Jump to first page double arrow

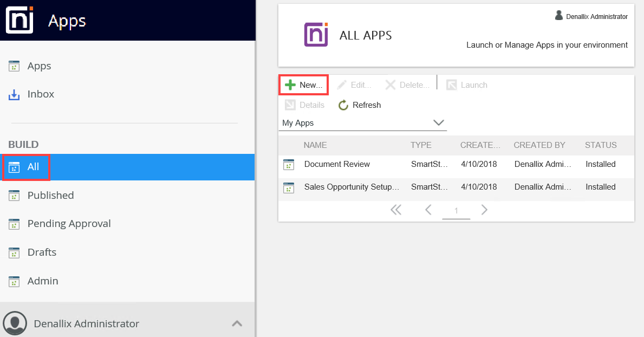[x=396, y=210]
